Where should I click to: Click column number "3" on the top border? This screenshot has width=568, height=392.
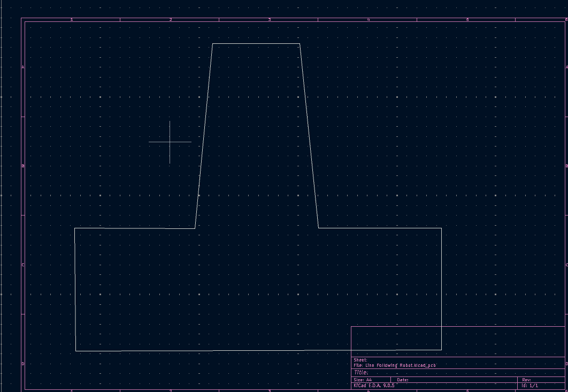(270, 18)
